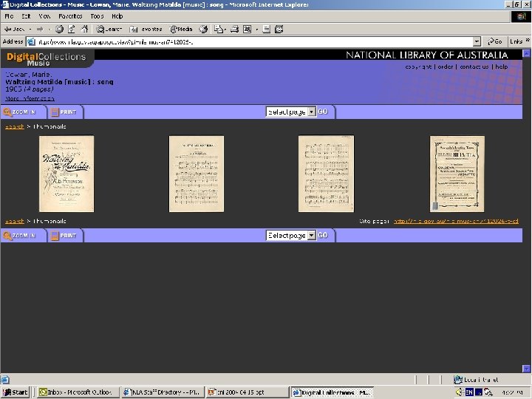Click the top PRINT button
Screen dimensions: 532x399
click(x=64, y=112)
